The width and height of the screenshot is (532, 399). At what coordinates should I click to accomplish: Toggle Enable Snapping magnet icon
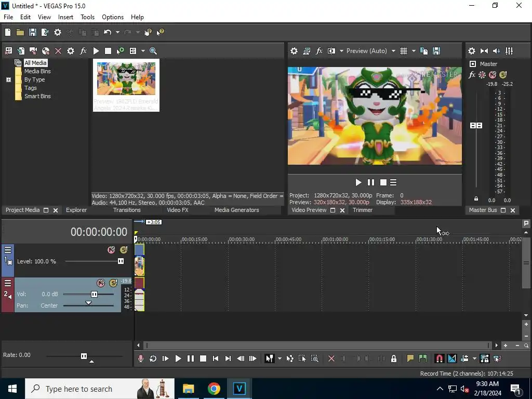[x=439, y=358]
